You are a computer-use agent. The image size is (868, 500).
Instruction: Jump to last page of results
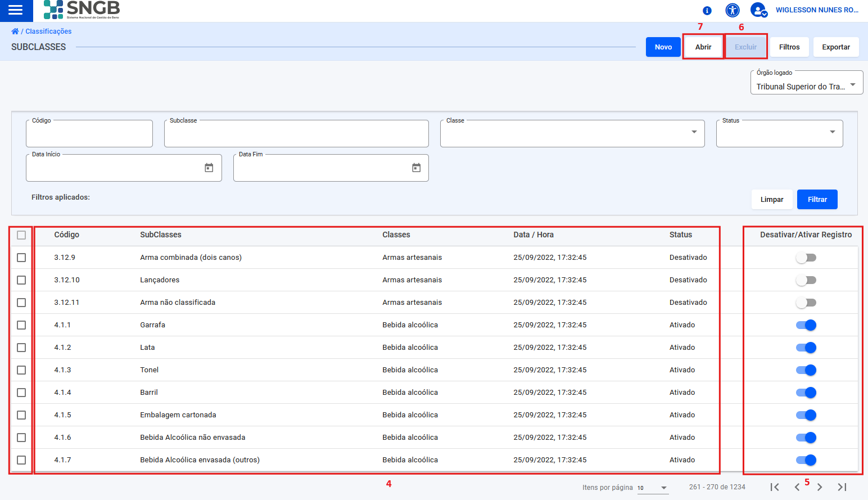point(842,487)
